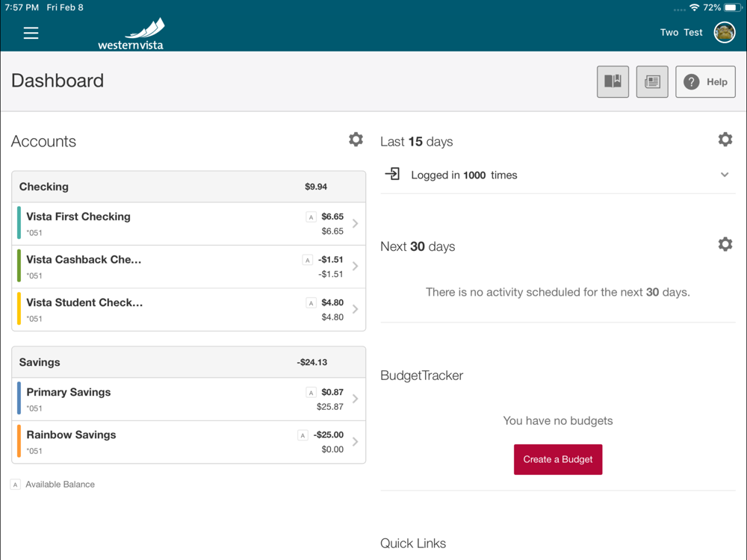Open Accounts settings gear
Image resolution: width=747 pixels, height=560 pixels.
click(356, 140)
